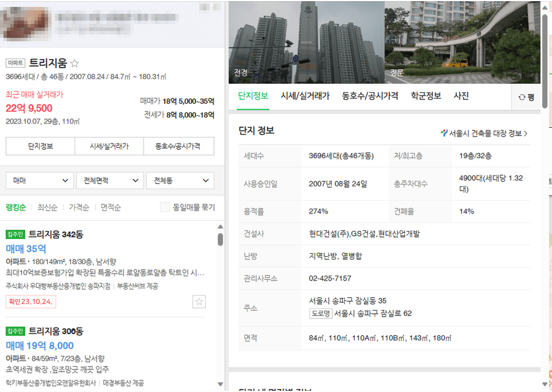Click the 19층/32층 floor value
Screen dimensions: 552x392
(475, 156)
